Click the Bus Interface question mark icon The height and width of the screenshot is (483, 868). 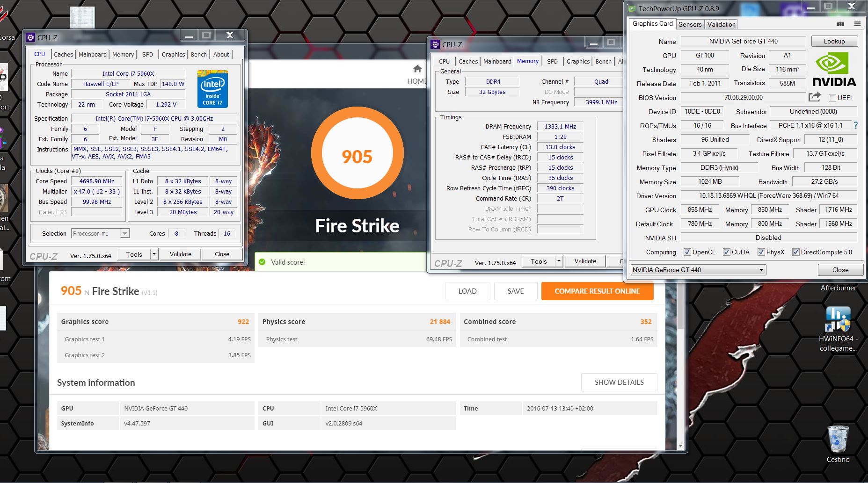coord(856,125)
